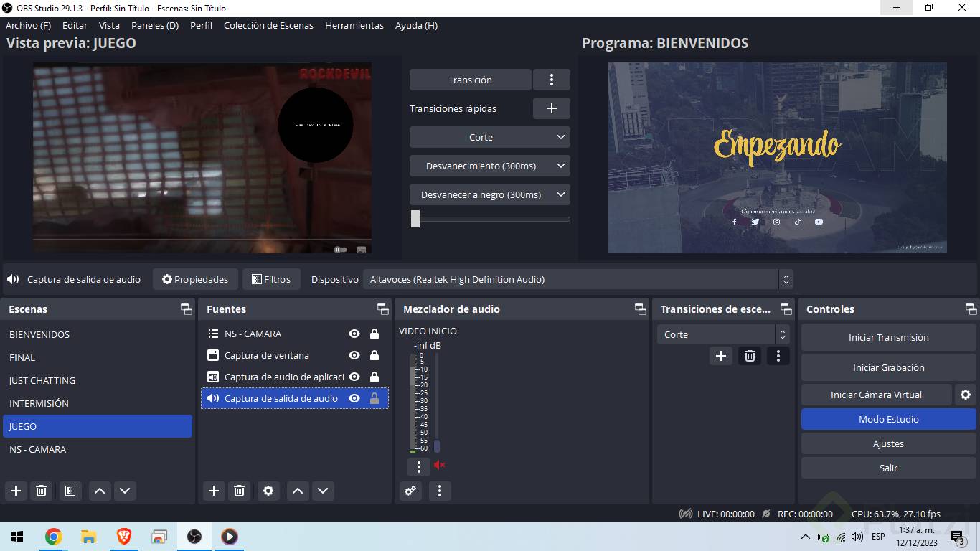Open Ajustes in the Controles panel
The image size is (980, 551).
click(888, 443)
